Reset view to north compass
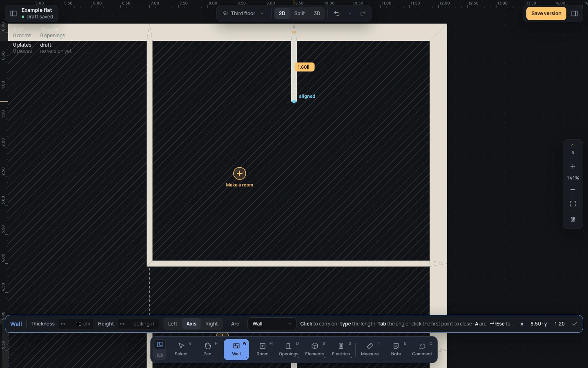 click(573, 149)
